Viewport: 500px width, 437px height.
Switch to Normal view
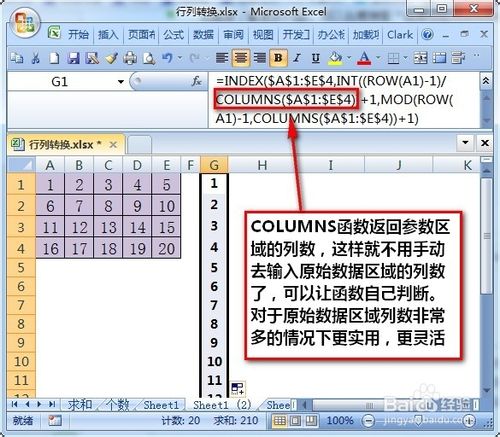click(x=280, y=421)
